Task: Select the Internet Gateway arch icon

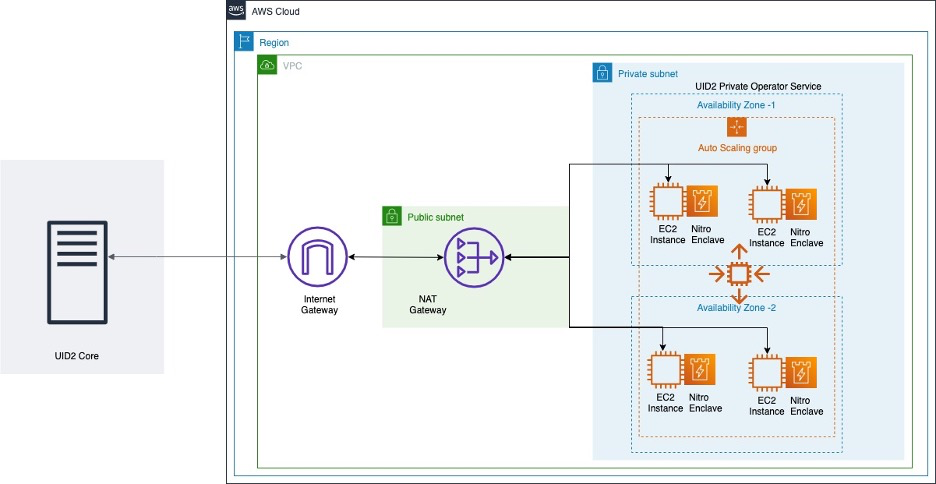Action: coord(318,257)
